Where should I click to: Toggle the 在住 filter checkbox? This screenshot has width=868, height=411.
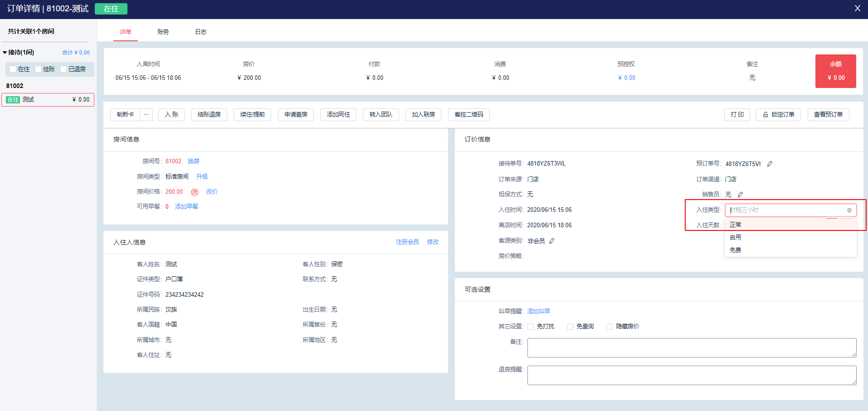coord(13,69)
